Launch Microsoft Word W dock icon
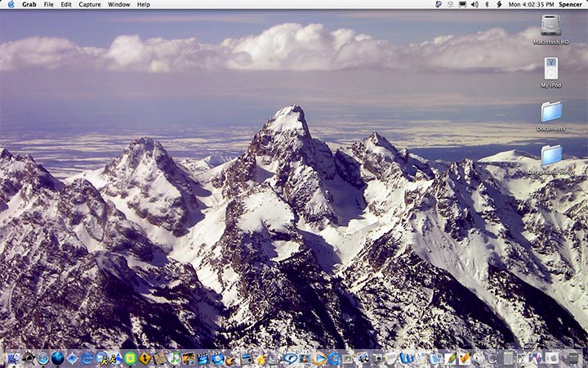588x368 pixels. pyautogui.click(x=407, y=359)
